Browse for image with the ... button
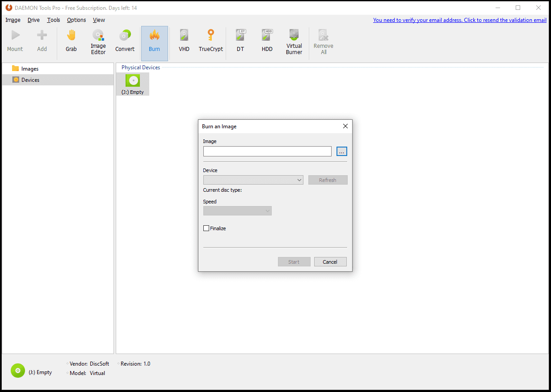 point(342,152)
